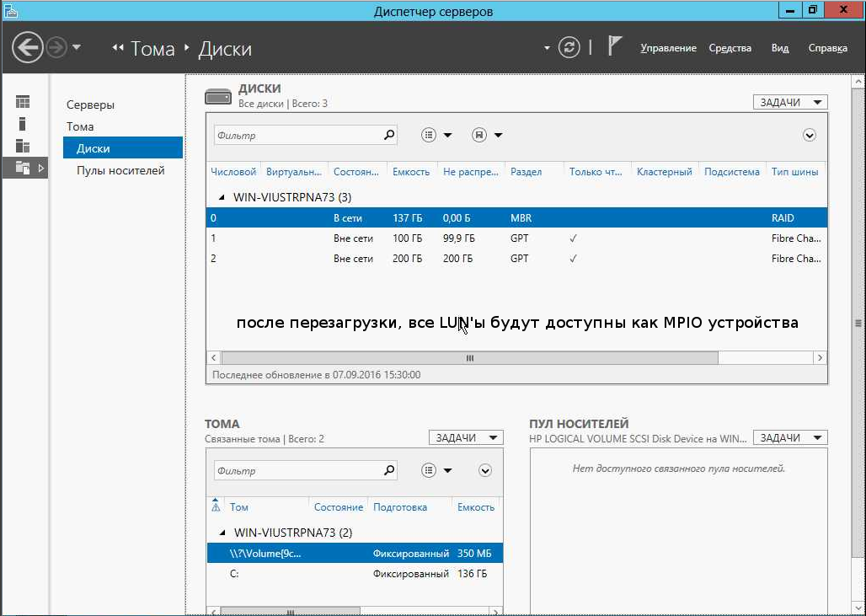Expand disks filter criteria chevron
The width and height of the screenshot is (866, 616).
point(809,135)
